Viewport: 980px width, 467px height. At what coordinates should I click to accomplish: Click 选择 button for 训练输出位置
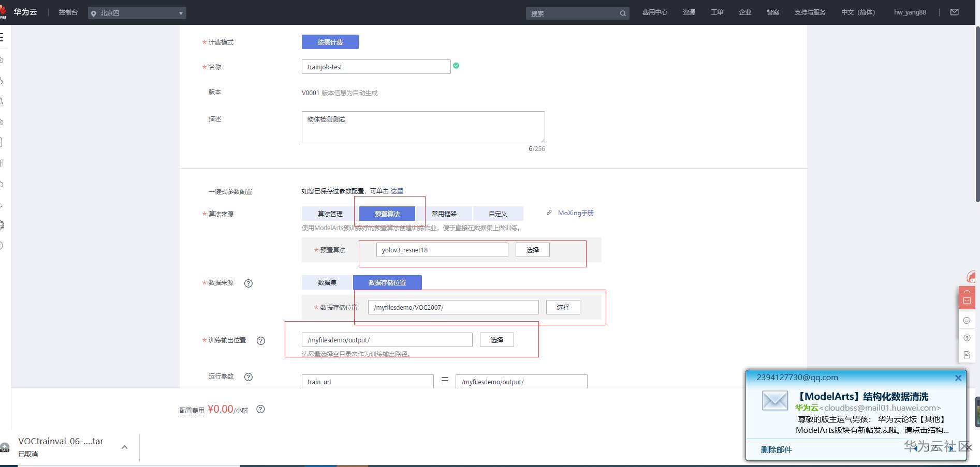tap(497, 340)
